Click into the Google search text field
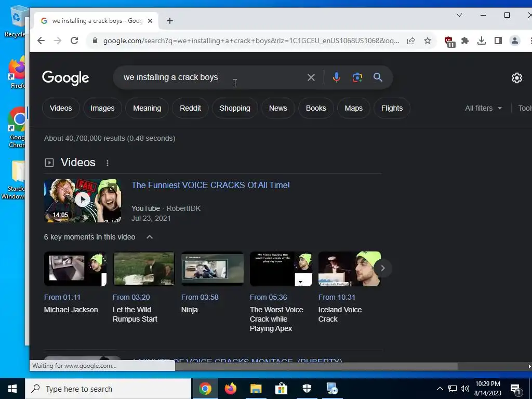The width and height of the screenshot is (532, 399). [210, 77]
